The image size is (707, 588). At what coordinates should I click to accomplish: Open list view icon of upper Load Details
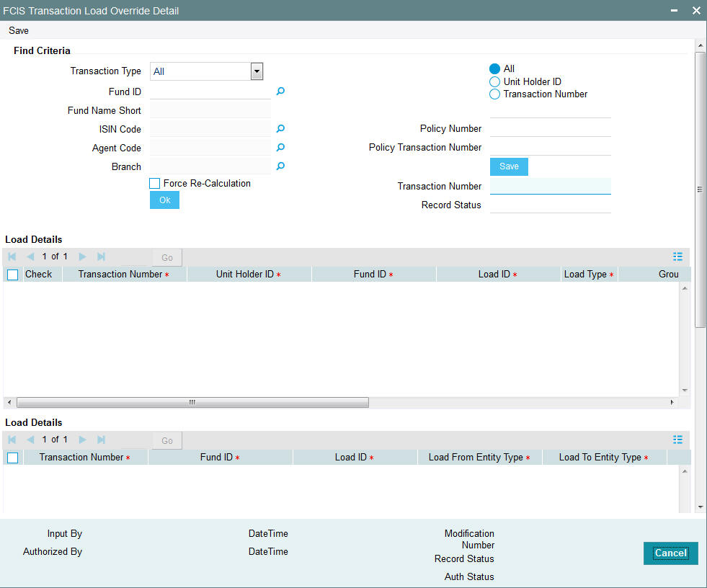(677, 257)
